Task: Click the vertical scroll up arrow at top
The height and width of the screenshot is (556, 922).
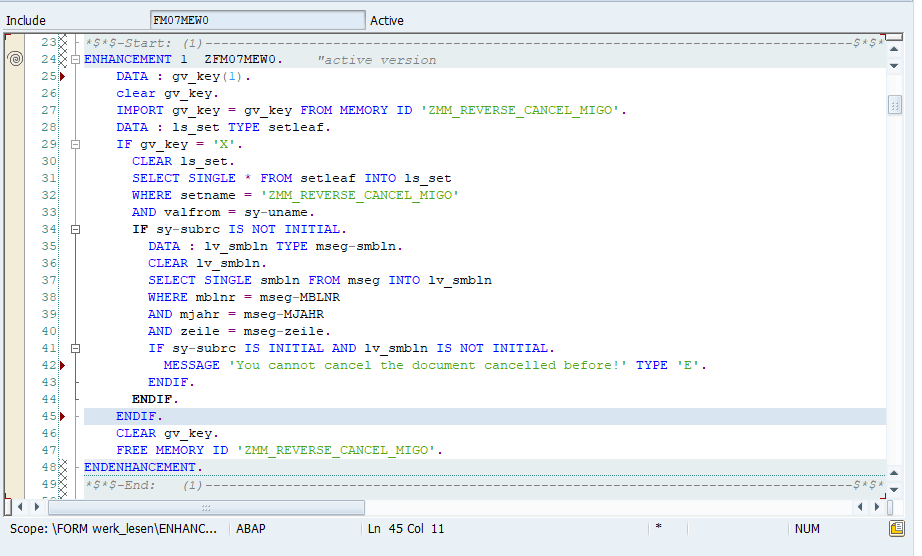Action: [x=894, y=49]
